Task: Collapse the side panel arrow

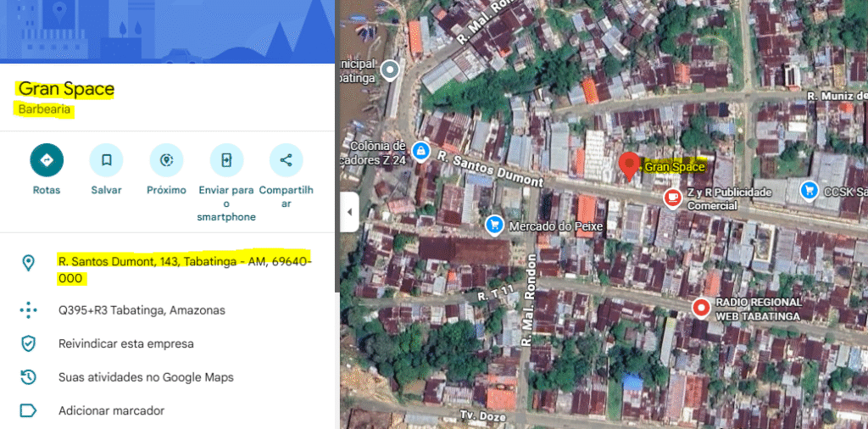Action: point(349,212)
